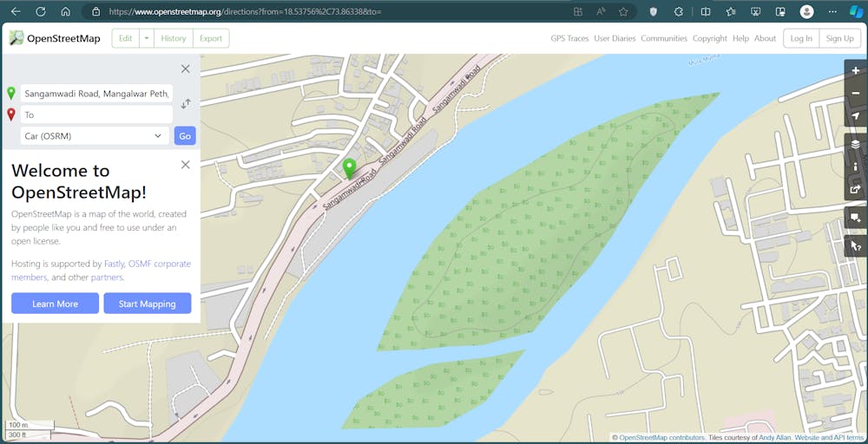Open the Car (OSRM) routing dropdown
868x444 pixels.
[95, 136]
